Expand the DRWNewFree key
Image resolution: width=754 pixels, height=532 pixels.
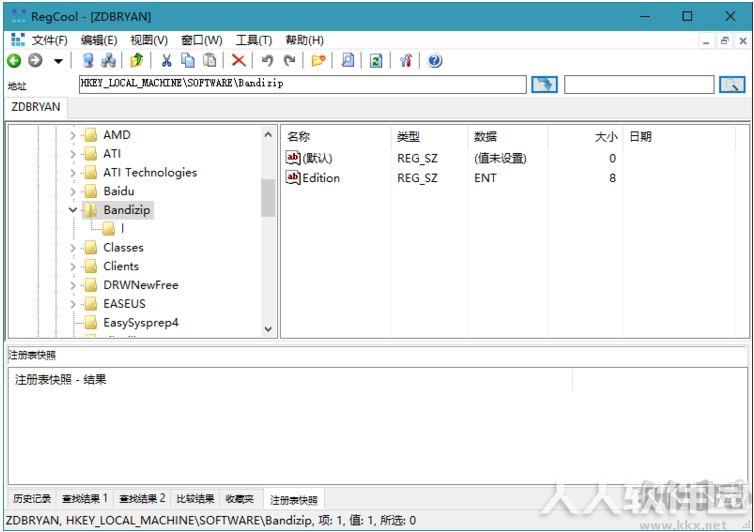coord(73,285)
